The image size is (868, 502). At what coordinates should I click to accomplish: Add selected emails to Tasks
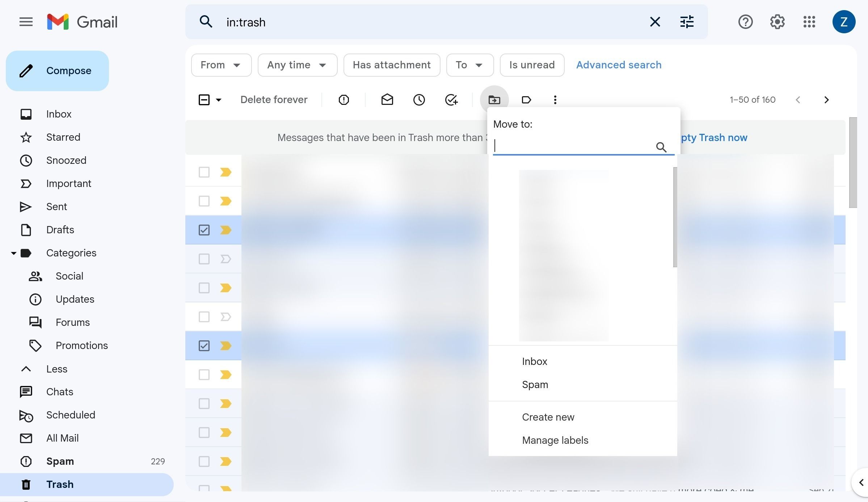coord(451,99)
